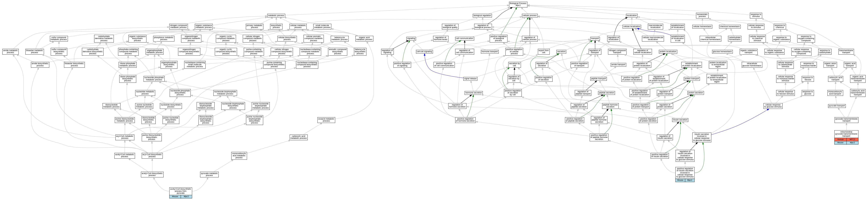Click the 'hormone transport' node
The image size is (868, 200).
(x=490, y=52)
